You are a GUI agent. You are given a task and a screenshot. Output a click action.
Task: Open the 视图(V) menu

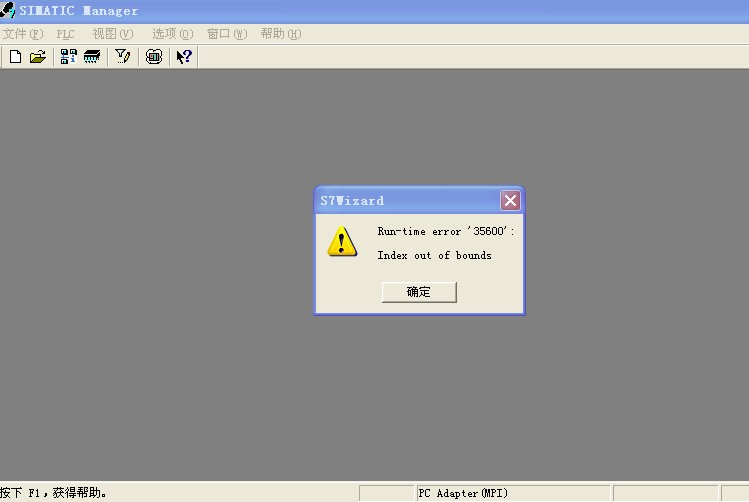pos(113,34)
